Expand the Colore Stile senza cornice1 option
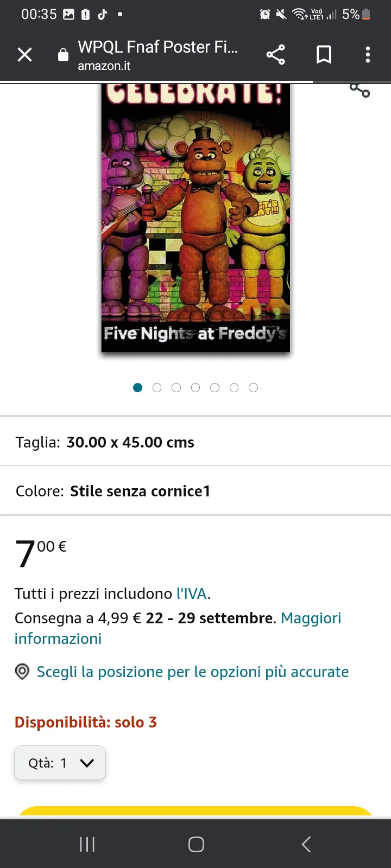The width and height of the screenshot is (391, 868). click(195, 490)
